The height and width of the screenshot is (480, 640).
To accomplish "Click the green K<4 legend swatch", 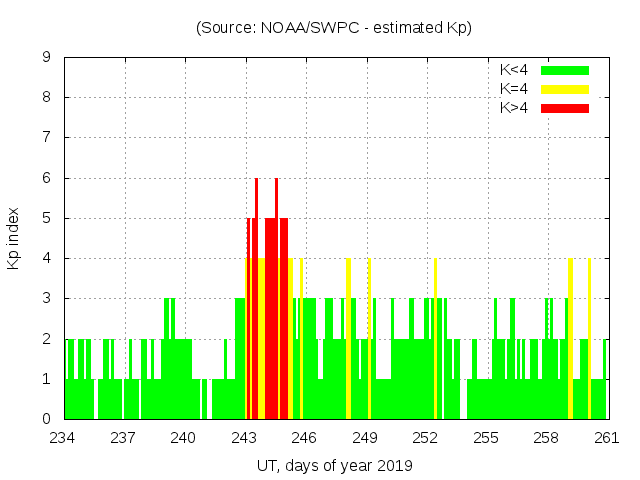I will pyautogui.click(x=565, y=70).
